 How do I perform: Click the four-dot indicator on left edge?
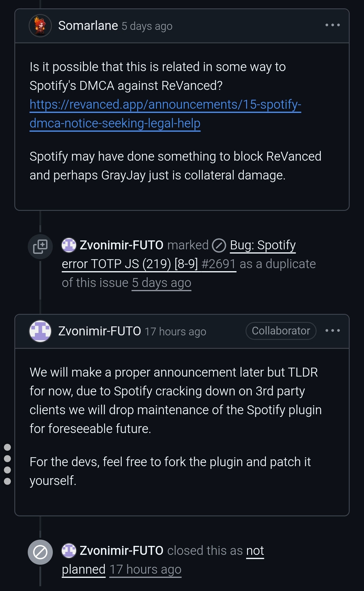point(7,464)
